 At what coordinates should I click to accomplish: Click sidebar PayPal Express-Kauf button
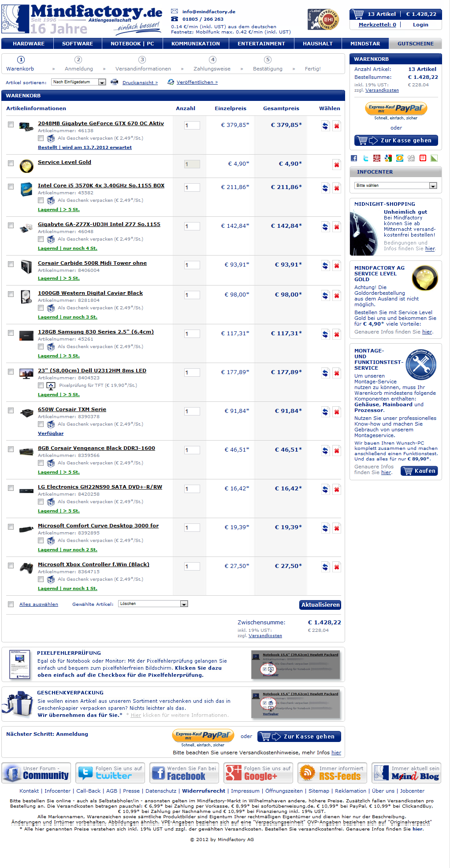click(x=396, y=109)
